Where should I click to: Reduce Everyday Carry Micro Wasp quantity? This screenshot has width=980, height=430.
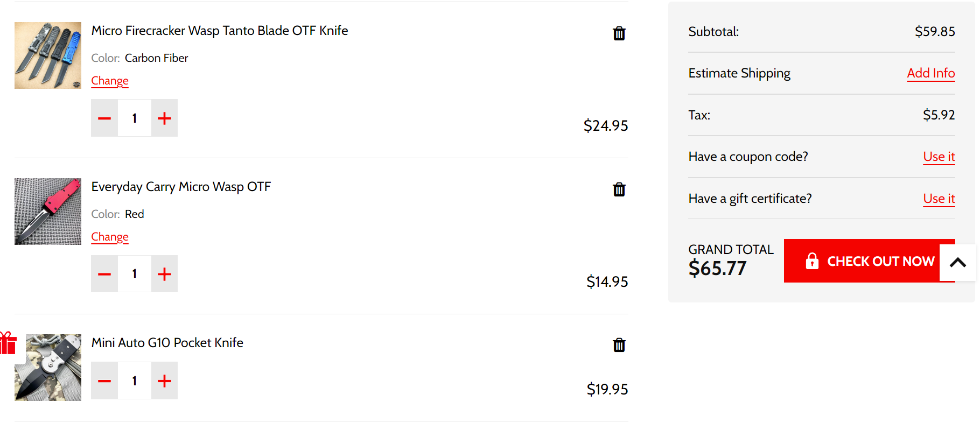(x=104, y=274)
